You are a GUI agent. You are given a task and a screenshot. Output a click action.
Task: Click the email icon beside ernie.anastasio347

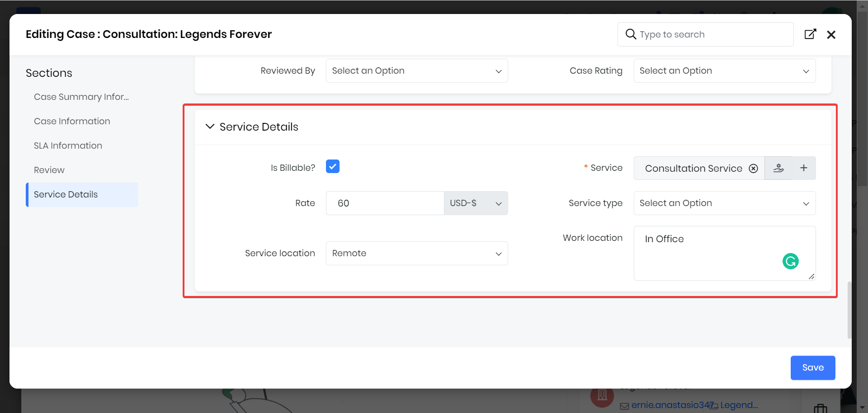pos(624,406)
